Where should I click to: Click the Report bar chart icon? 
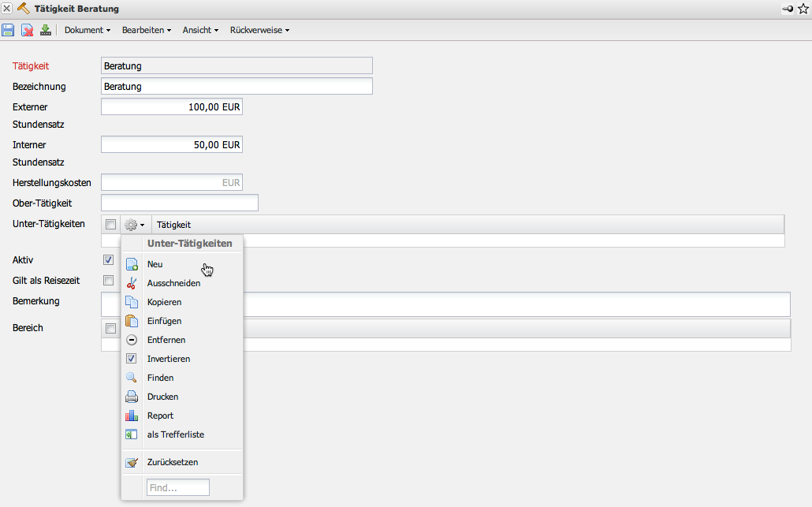point(132,416)
